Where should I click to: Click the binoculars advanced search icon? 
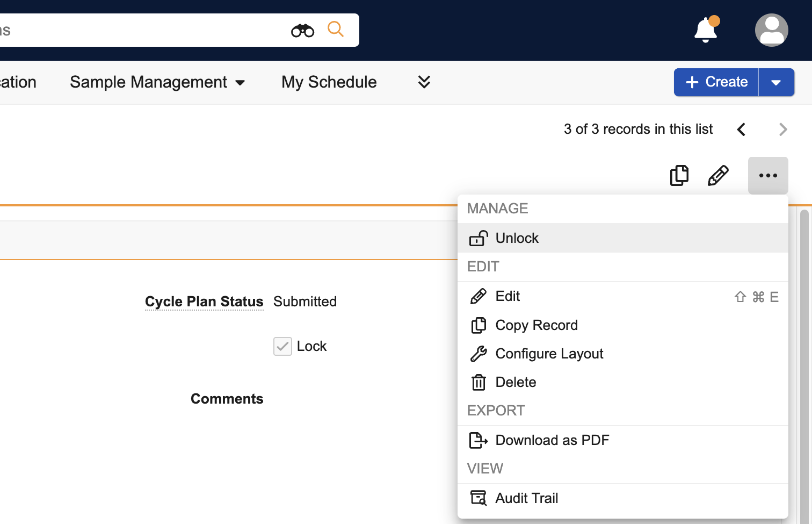pos(302,31)
